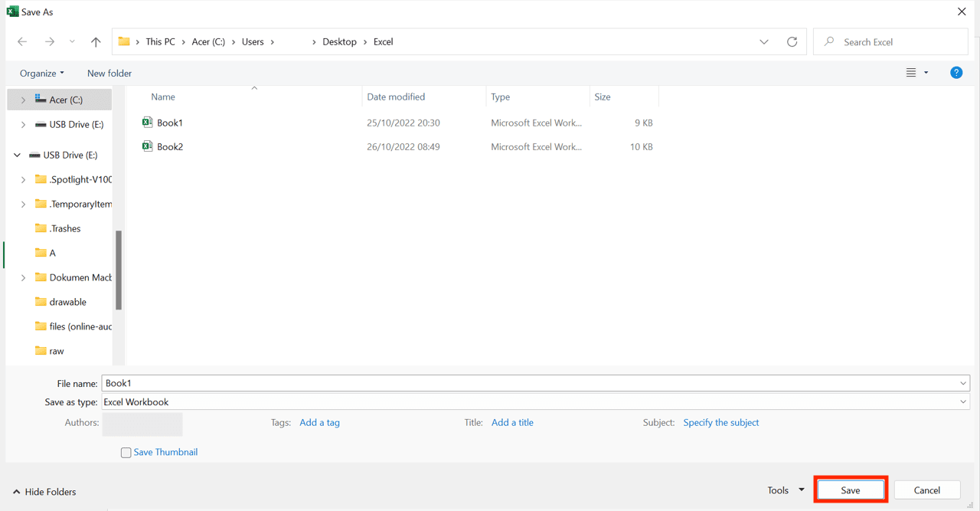Open the Tools dropdown menu
This screenshot has height=511, width=980.
(x=786, y=490)
